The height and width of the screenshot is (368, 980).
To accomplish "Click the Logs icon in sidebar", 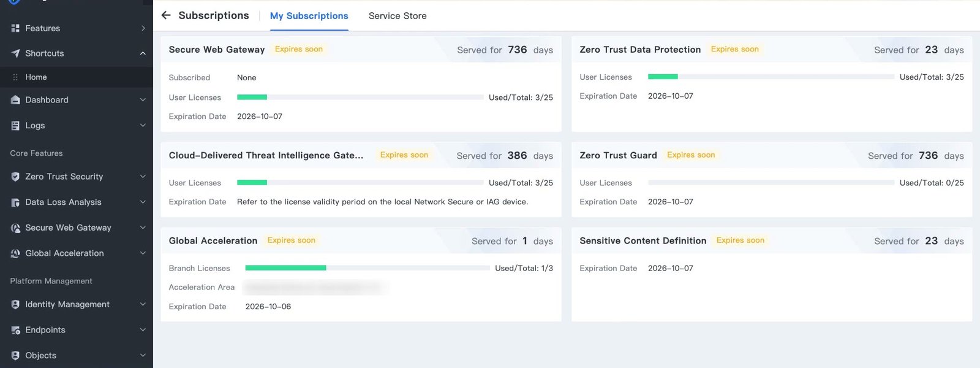I will [x=15, y=125].
